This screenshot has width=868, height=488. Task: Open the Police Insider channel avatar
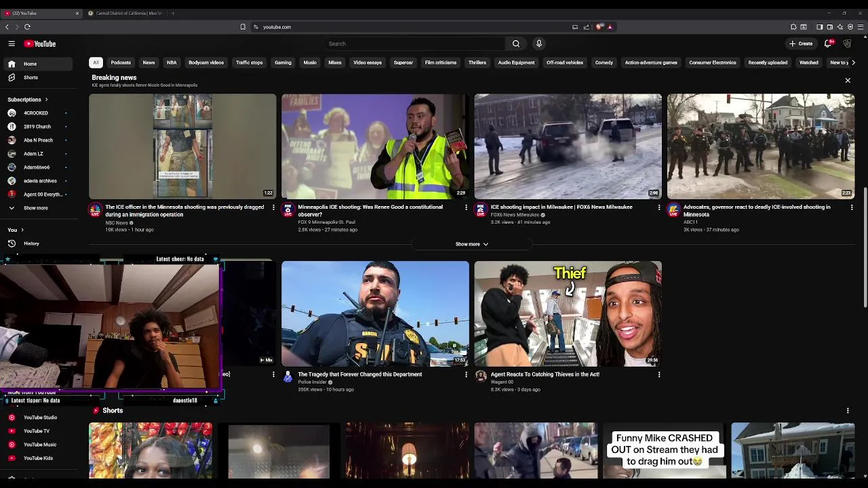pos(288,377)
